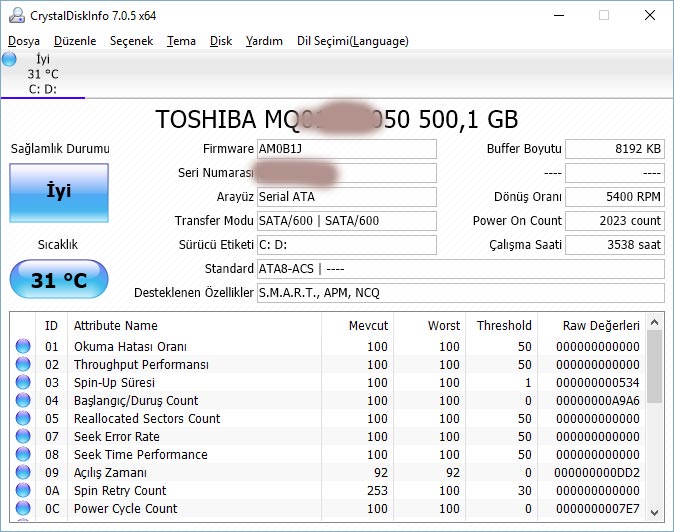The width and height of the screenshot is (674, 532).
Task: Click raw value 000000000DD2
Action: click(597, 473)
